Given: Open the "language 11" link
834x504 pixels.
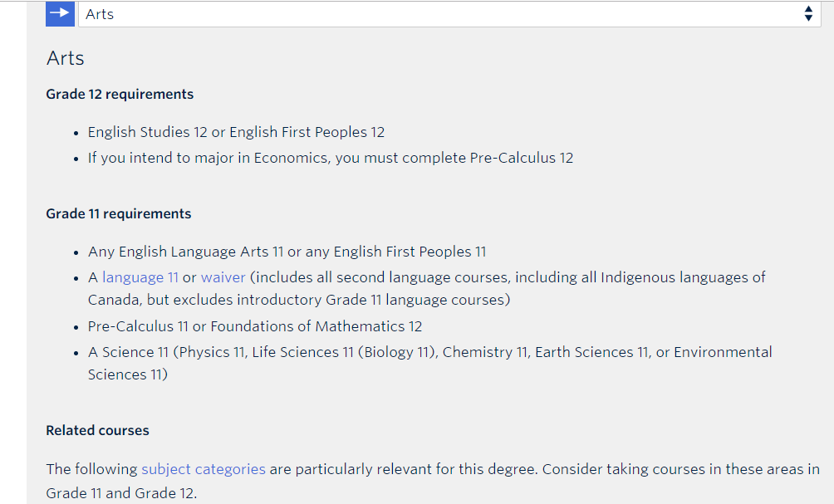Looking at the screenshot, I should coord(140,277).
